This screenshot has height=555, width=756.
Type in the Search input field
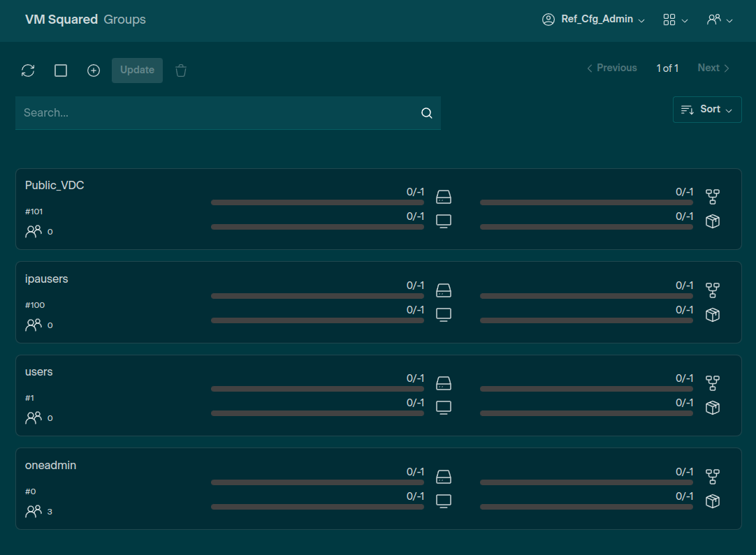click(x=217, y=113)
